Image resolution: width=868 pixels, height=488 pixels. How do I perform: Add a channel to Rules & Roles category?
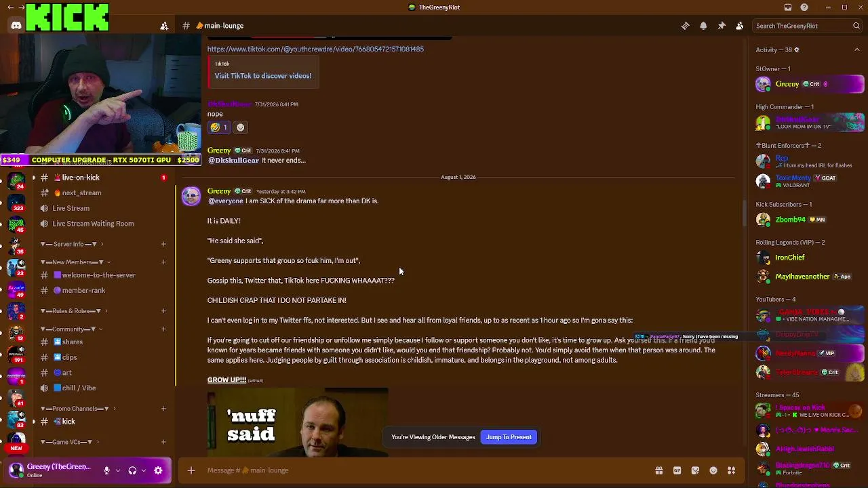click(x=163, y=311)
